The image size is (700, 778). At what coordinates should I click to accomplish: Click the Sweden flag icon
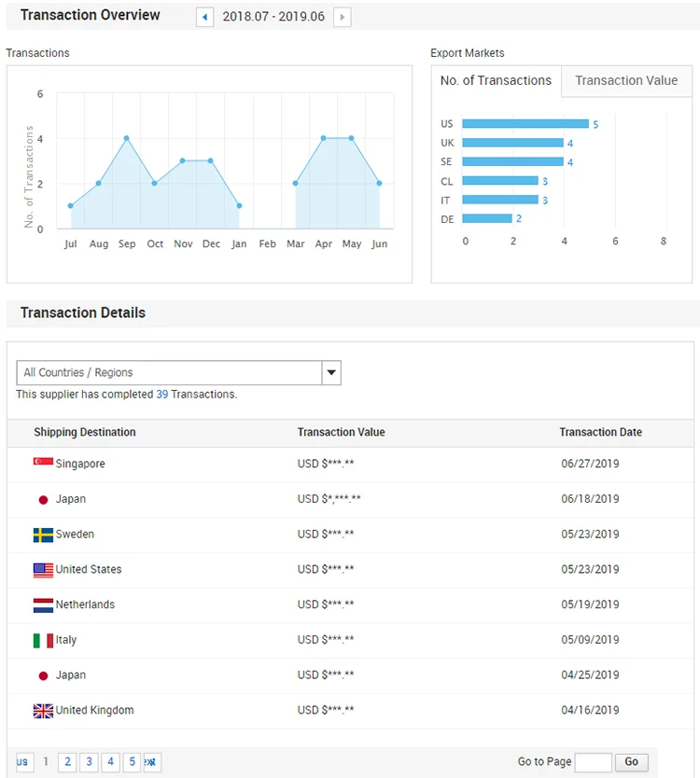coord(43,535)
